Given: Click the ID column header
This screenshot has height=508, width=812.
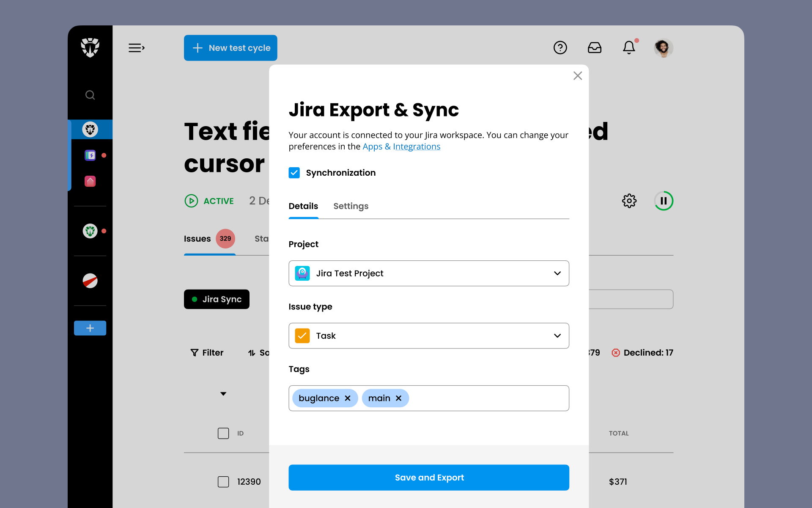Looking at the screenshot, I should pyautogui.click(x=240, y=433).
